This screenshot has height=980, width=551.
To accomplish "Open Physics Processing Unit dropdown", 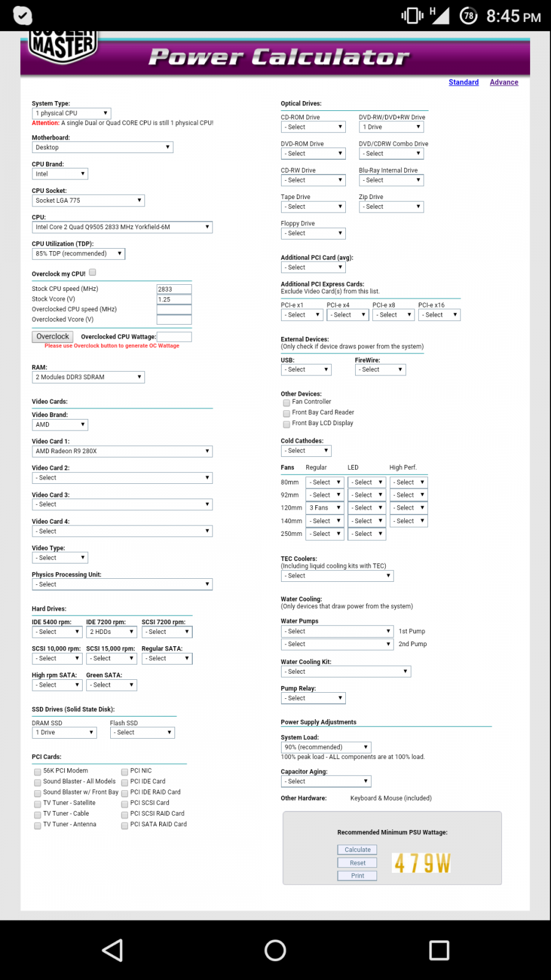I will point(122,584).
